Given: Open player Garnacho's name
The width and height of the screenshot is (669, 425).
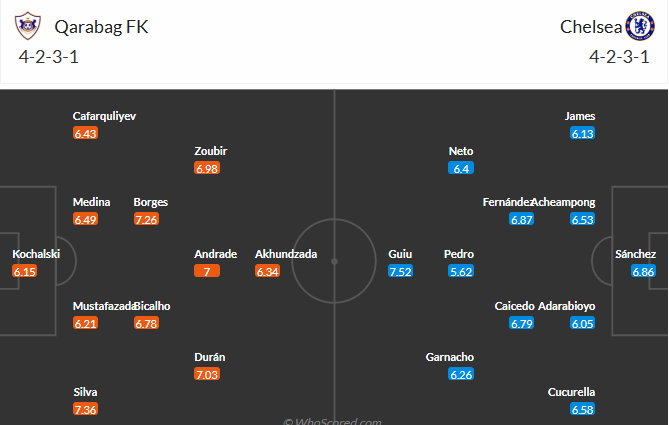Looking at the screenshot, I should [450, 357].
